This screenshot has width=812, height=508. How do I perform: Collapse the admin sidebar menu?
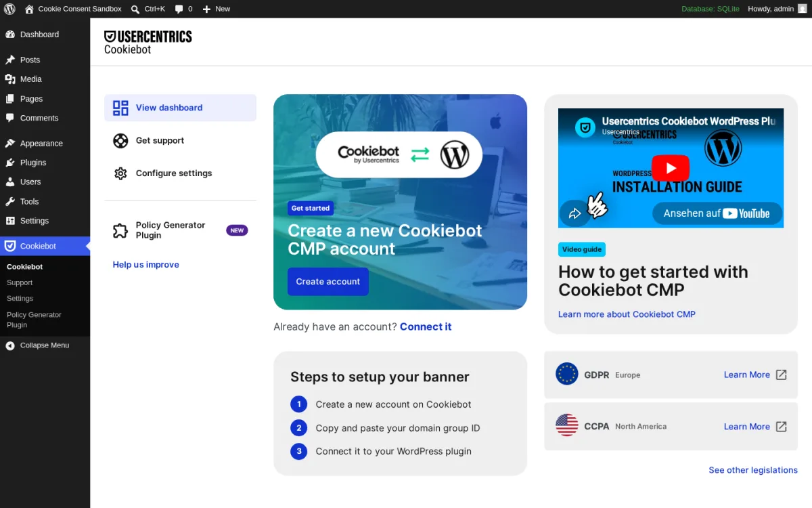coord(45,345)
